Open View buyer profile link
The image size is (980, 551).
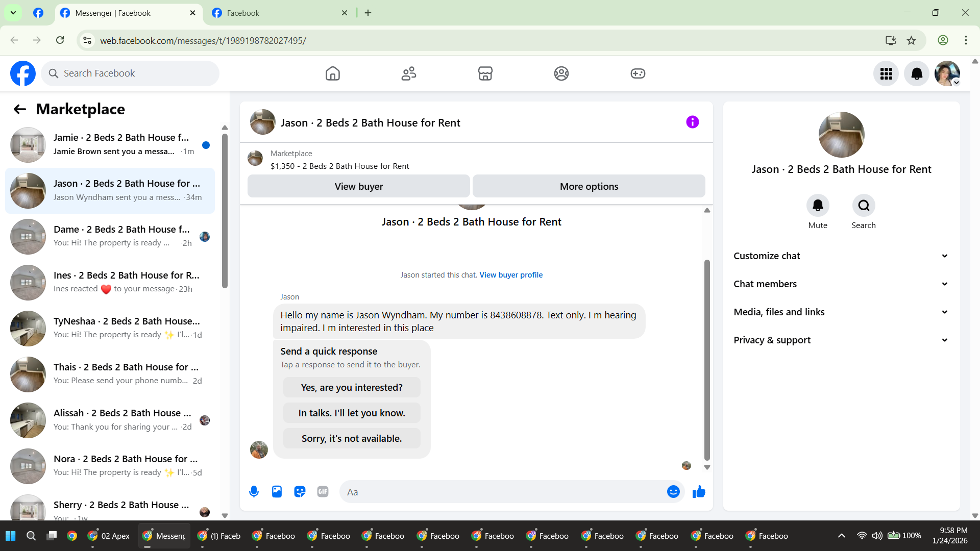pos(511,275)
